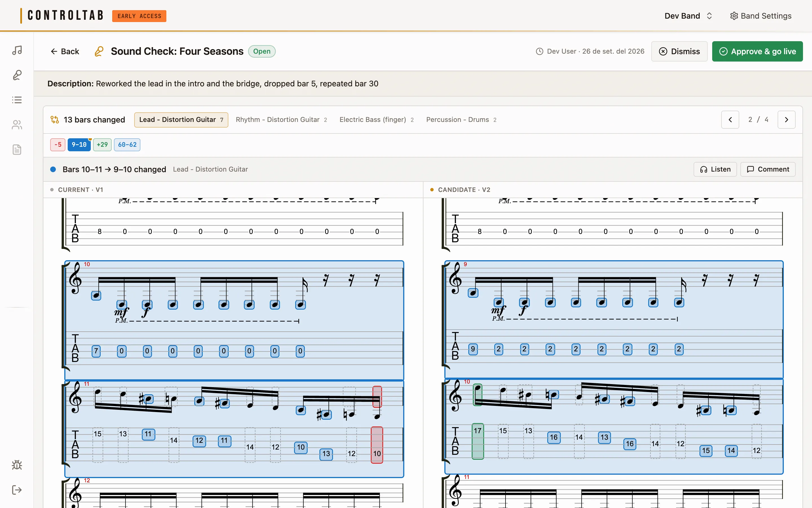The height and width of the screenshot is (508, 812).
Task: Open the Dev Band switcher
Action: tap(688, 16)
